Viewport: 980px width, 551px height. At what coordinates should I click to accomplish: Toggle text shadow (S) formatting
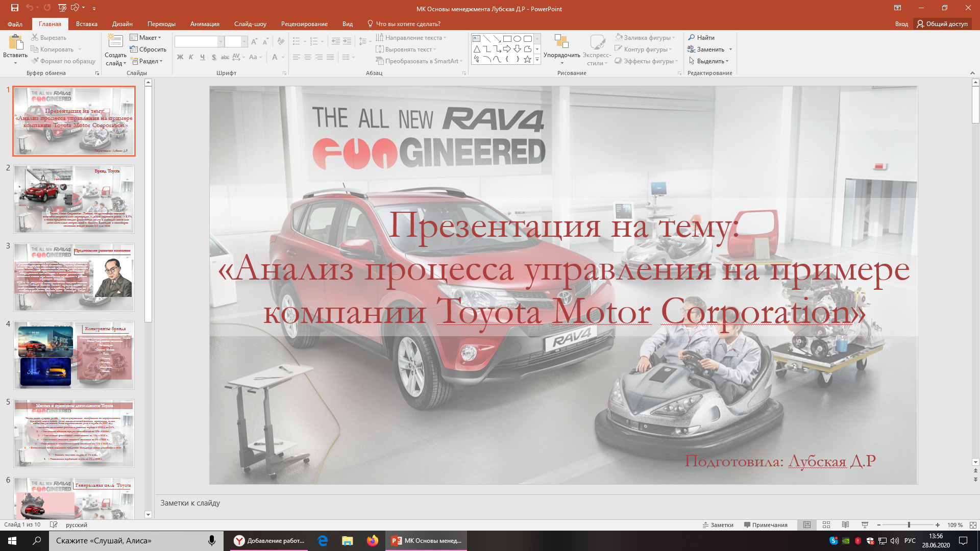[x=213, y=57]
